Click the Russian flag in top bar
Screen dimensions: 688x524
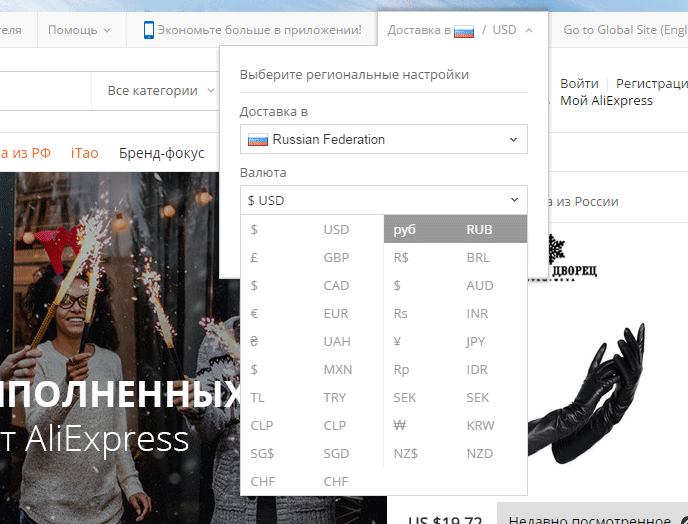464,31
